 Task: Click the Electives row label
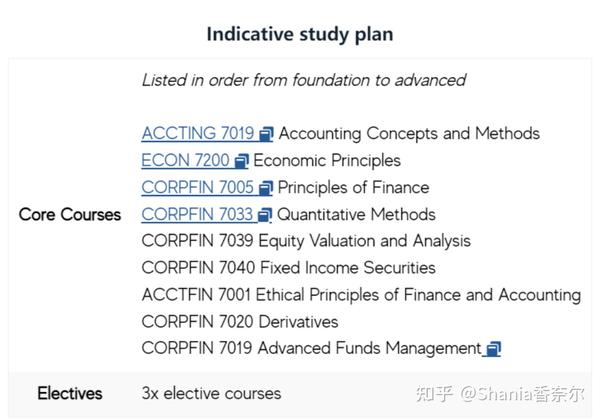click(70, 393)
